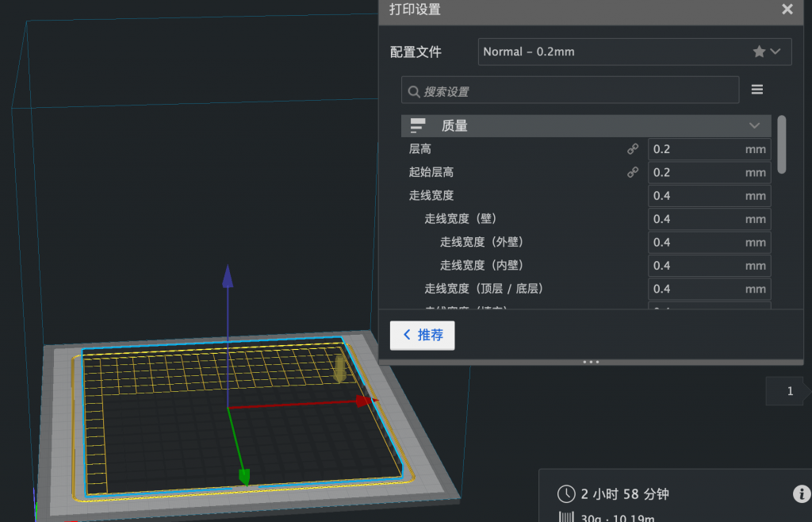Click the 层高 setting label
The height and width of the screenshot is (522, 812).
[420, 149]
